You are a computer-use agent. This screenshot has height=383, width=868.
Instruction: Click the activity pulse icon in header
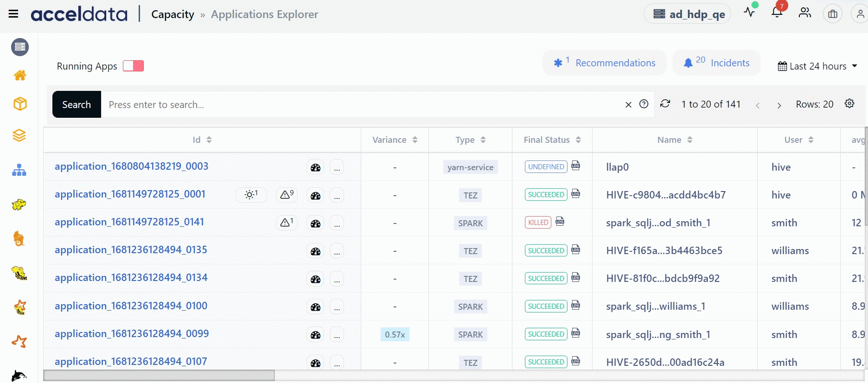pyautogui.click(x=749, y=12)
